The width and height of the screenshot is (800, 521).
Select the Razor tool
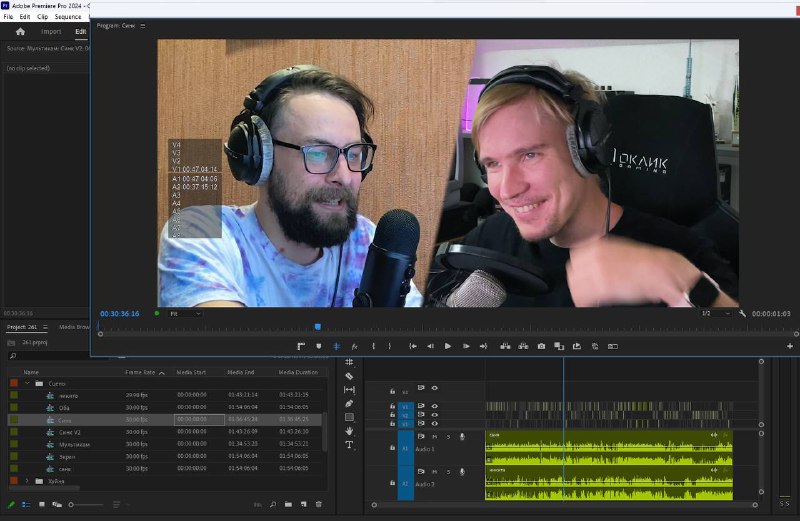349,376
